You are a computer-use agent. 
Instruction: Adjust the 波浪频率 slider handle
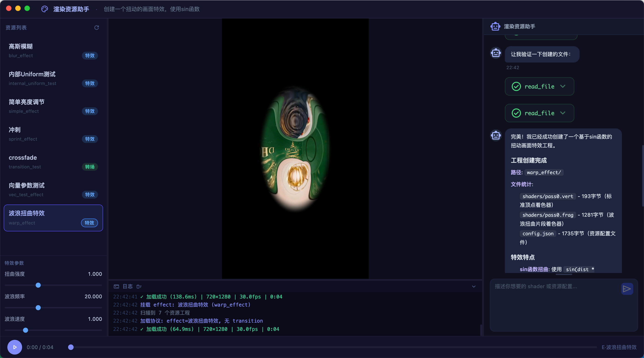[38, 307]
